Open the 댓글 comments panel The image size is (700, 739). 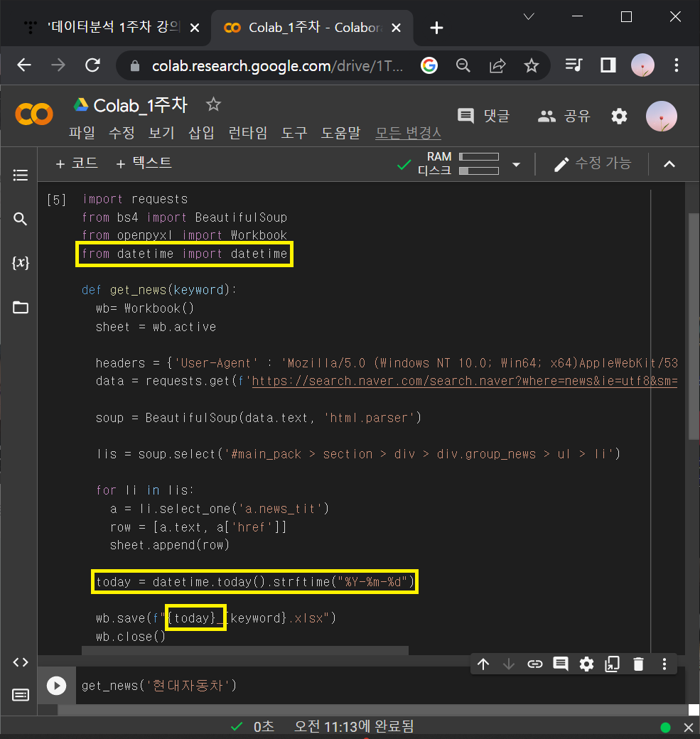click(x=484, y=116)
